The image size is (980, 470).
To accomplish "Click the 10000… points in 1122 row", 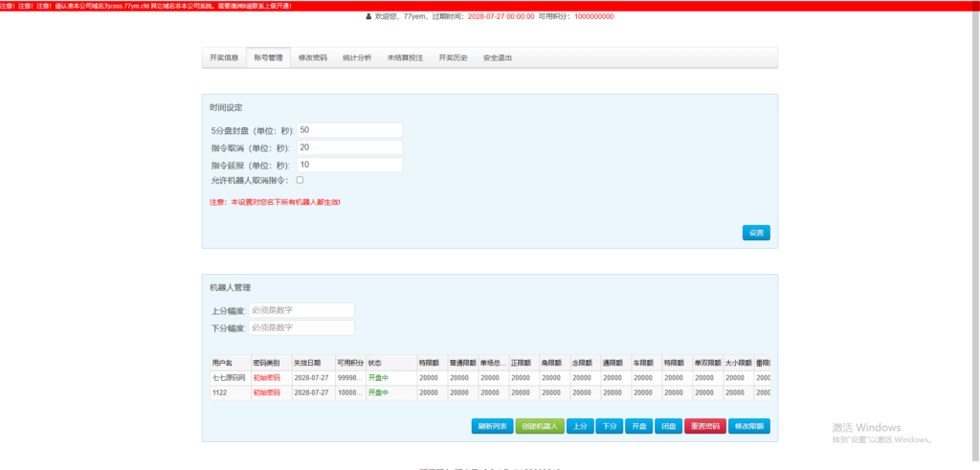I will [350, 392].
